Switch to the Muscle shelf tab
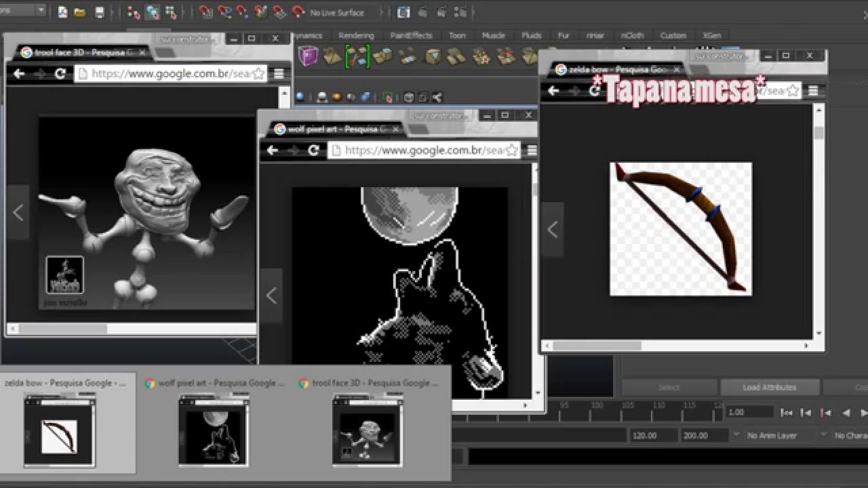 click(493, 35)
